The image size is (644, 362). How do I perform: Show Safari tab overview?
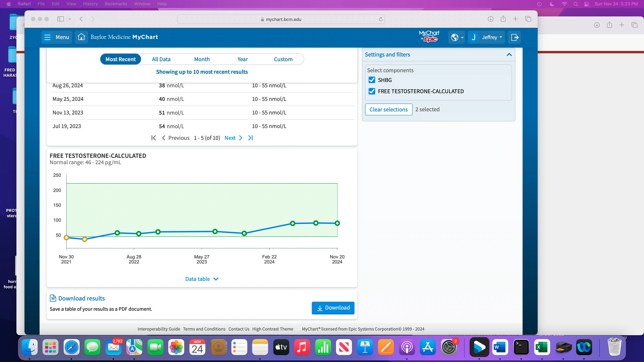click(528, 19)
